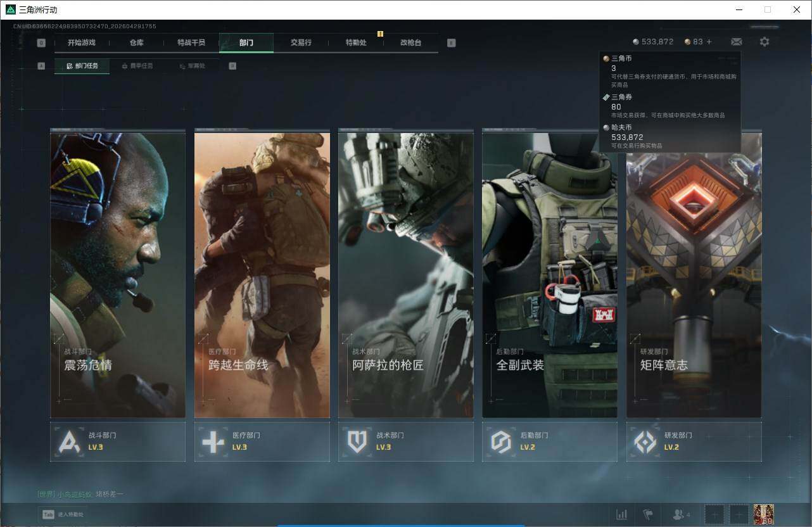Image resolution: width=812 pixels, height=527 pixels.
Task: Click the 研发部门 diamond icon
Action: tap(645, 441)
